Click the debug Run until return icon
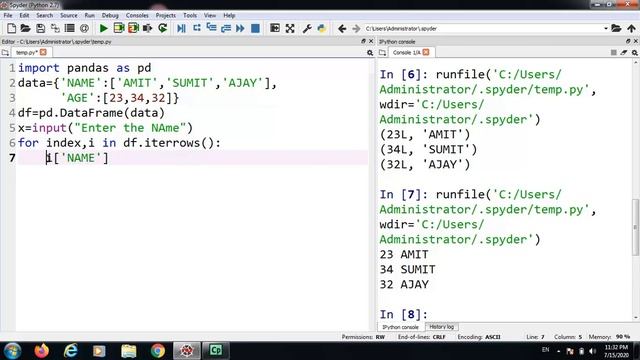The image size is (640, 360). 226,28
